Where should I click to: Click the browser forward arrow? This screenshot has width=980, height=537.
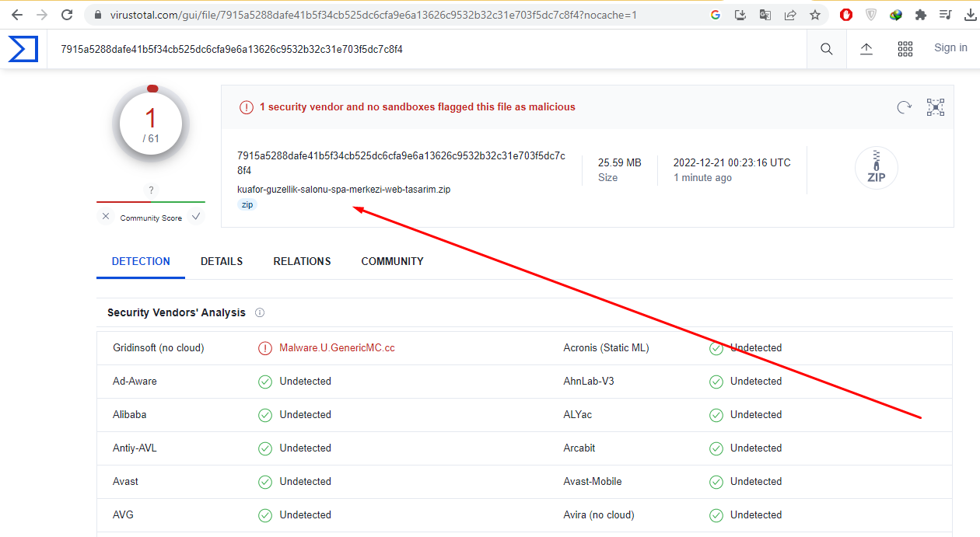point(42,15)
